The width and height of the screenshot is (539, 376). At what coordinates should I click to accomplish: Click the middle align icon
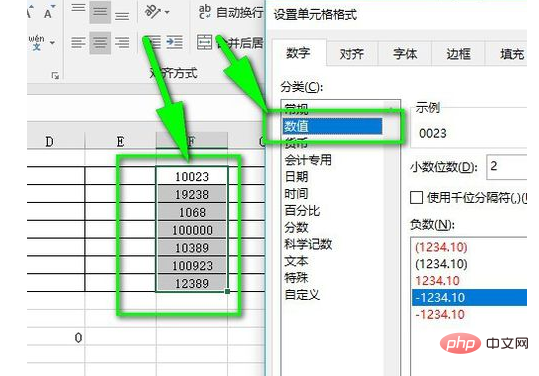click(100, 12)
